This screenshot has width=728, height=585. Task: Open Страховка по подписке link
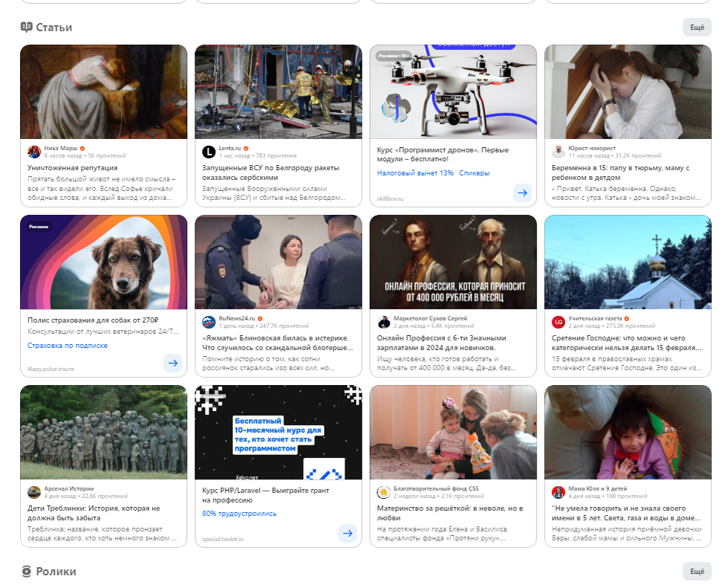[x=68, y=345]
